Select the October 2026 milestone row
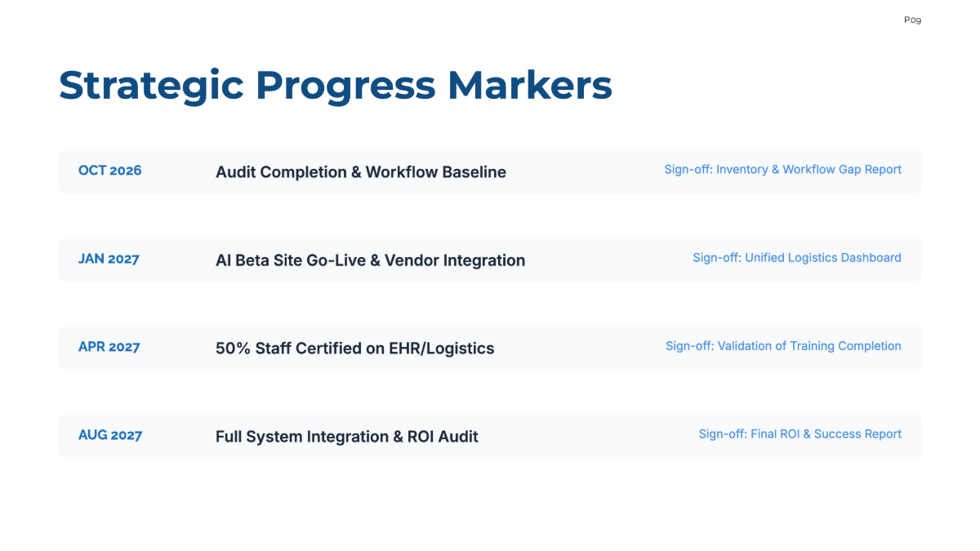The width and height of the screenshot is (980, 551). [490, 171]
